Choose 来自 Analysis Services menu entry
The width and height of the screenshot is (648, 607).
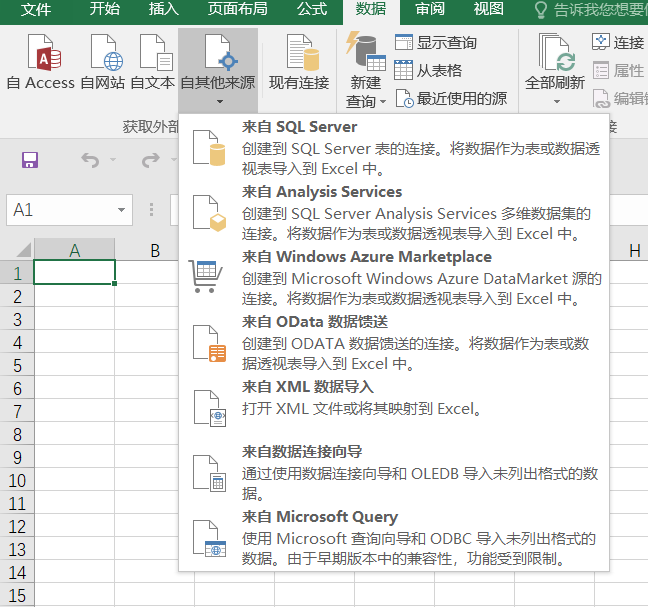pyautogui.click(x=394, y=213)
